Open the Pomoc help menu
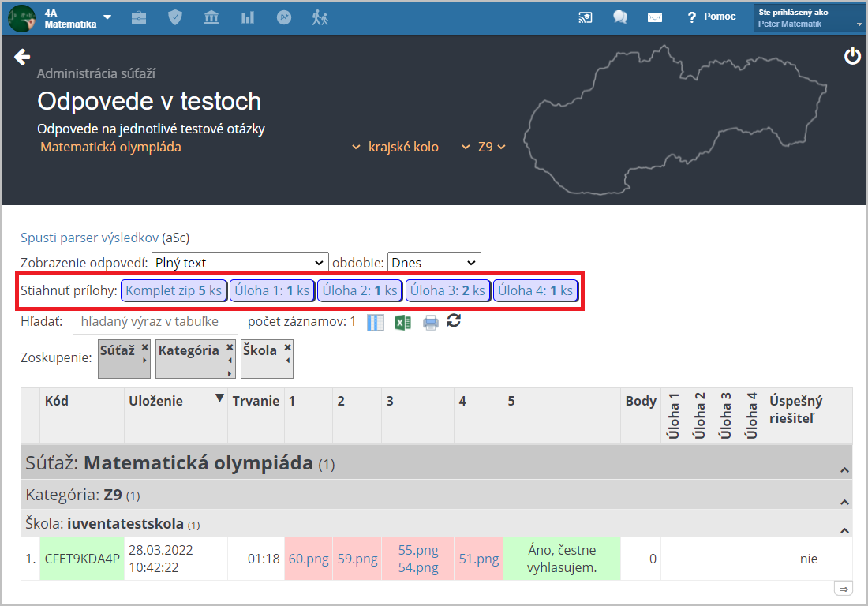 coord(711,17)
